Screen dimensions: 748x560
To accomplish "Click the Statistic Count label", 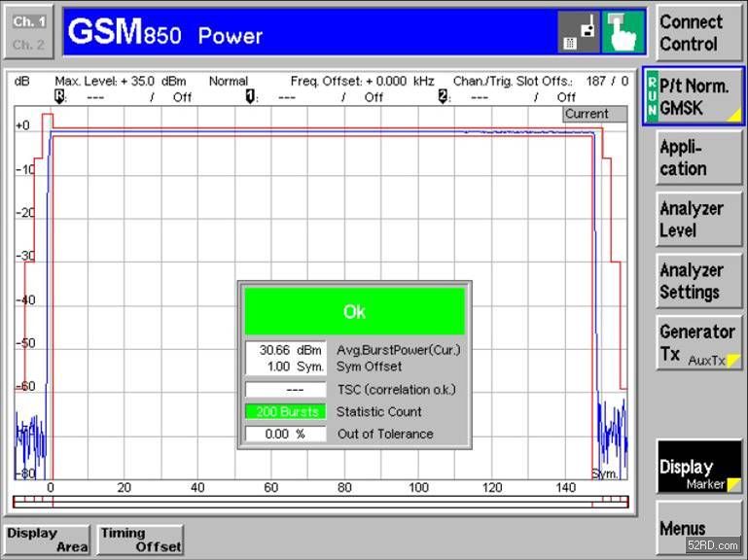I will pos(379,411).
